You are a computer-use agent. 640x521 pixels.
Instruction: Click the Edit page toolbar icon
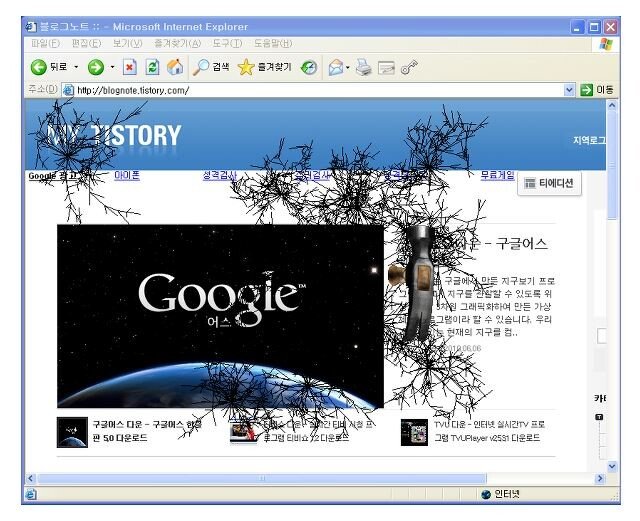coord(386,68)
